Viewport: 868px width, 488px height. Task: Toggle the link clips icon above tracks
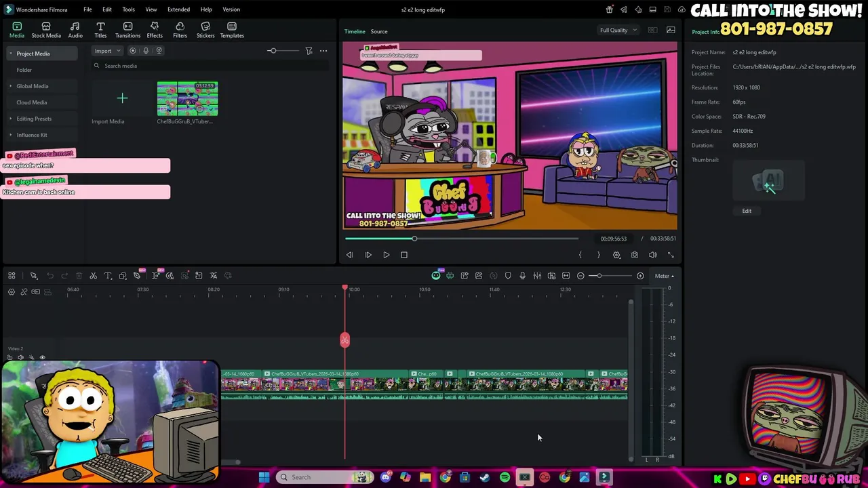tap(24, 292)
